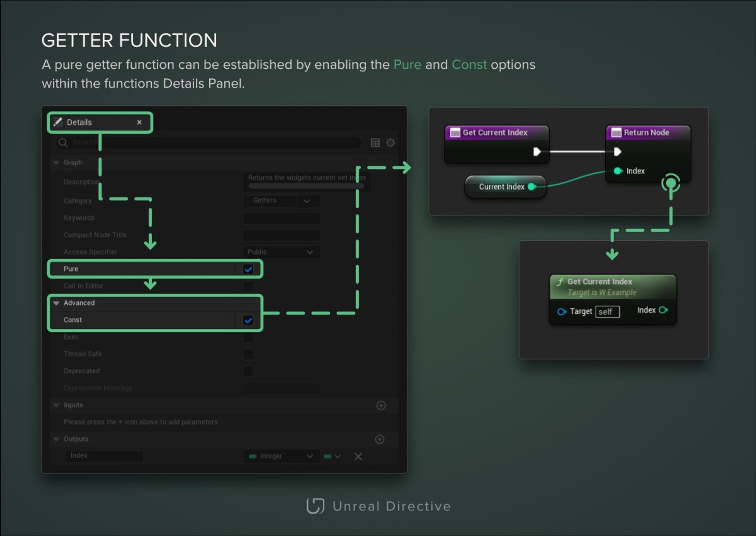
Task: Disable the Pure checkbox
Action: (248, 269)
